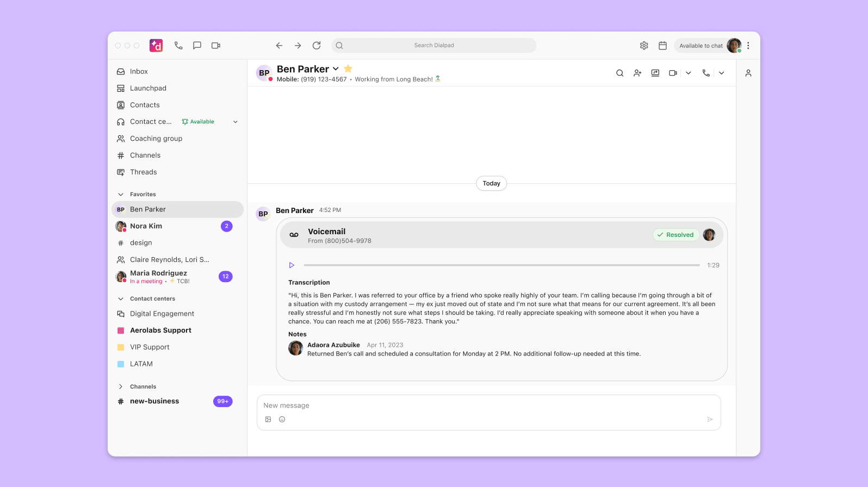Open Nora Kim conversation

coord(146,226)
